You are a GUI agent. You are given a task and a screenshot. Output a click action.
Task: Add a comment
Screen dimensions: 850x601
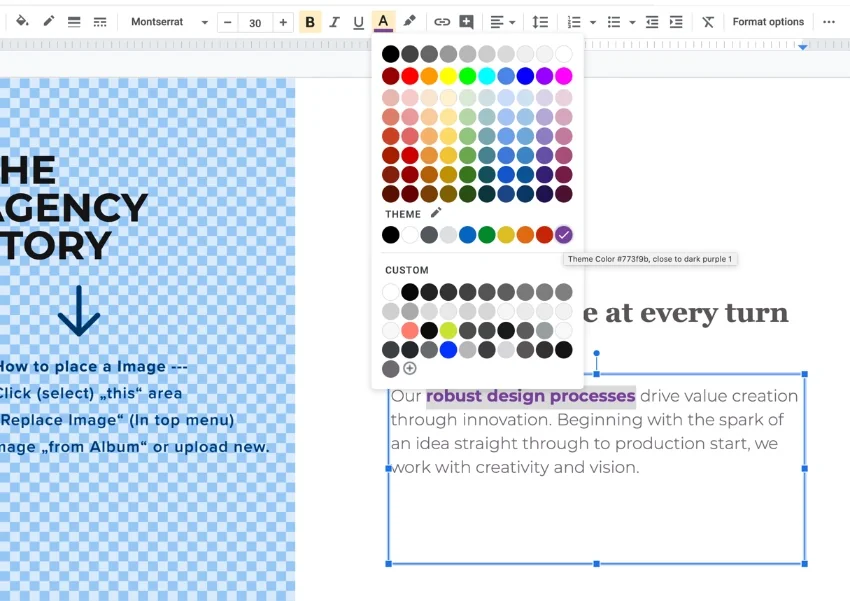466,21
